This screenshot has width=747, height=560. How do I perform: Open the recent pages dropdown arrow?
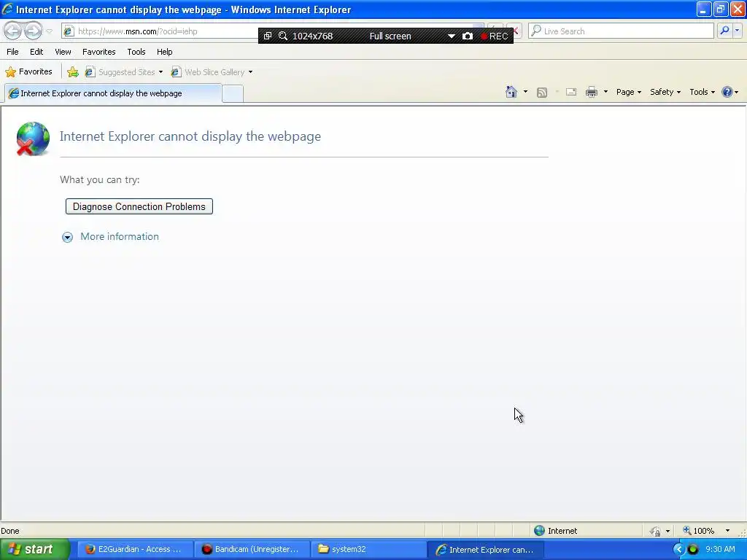[x=49, y=31]
